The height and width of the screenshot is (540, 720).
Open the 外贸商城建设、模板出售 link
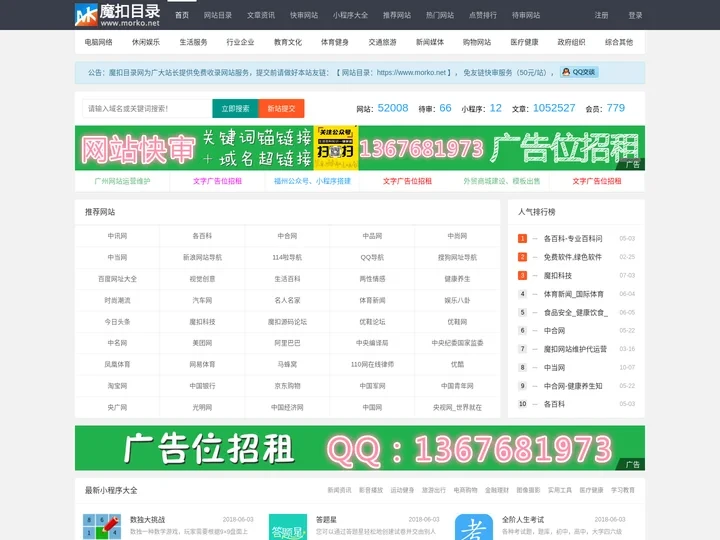tap(502, 181)
